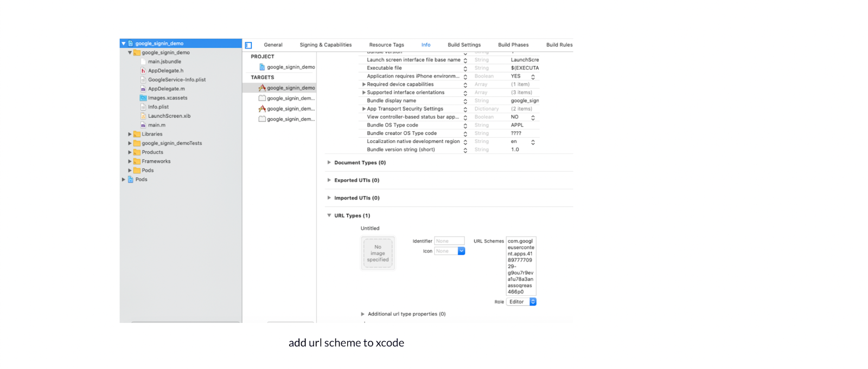This screenshot has height=369, width=868.
Task: Expand App Transport Security Settings row
Action: 364,109
